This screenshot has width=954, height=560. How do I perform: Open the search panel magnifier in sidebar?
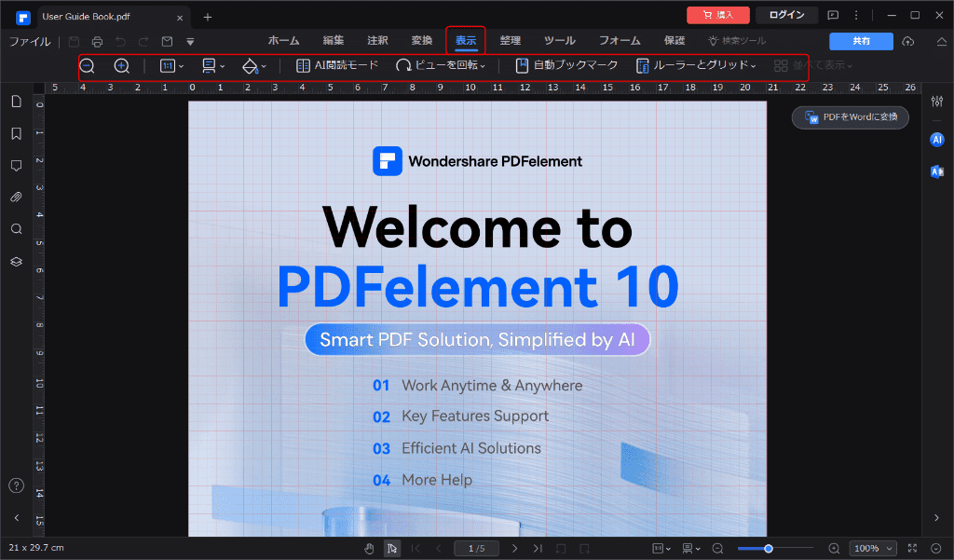17,229
